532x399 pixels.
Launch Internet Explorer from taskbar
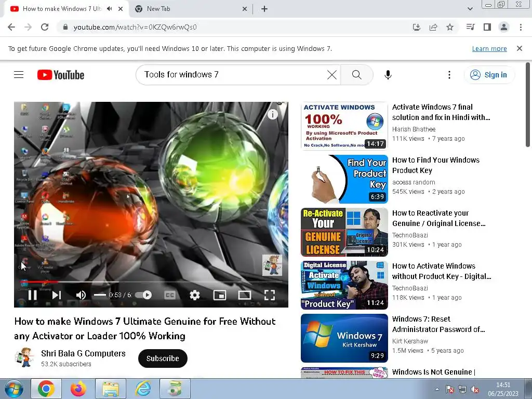(143, 389)
